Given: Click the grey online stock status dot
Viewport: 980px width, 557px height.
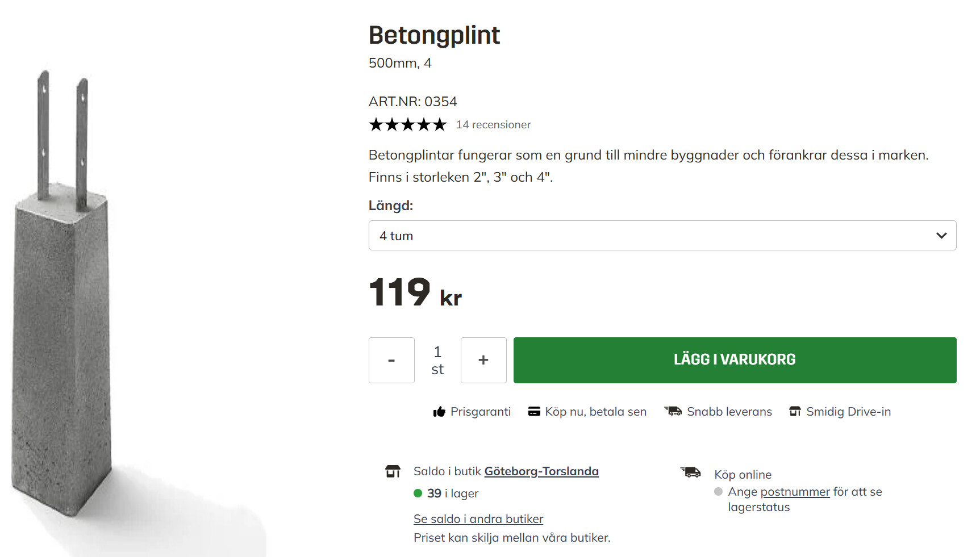Looking at the screenshot, I should click(x=719, y=492).
